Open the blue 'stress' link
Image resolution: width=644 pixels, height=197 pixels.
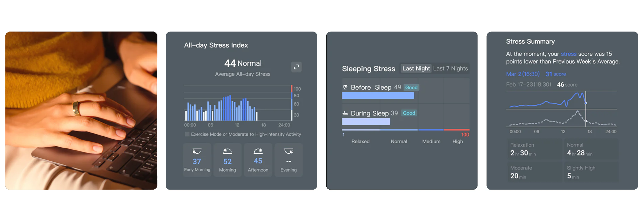(x=569, y=54)
